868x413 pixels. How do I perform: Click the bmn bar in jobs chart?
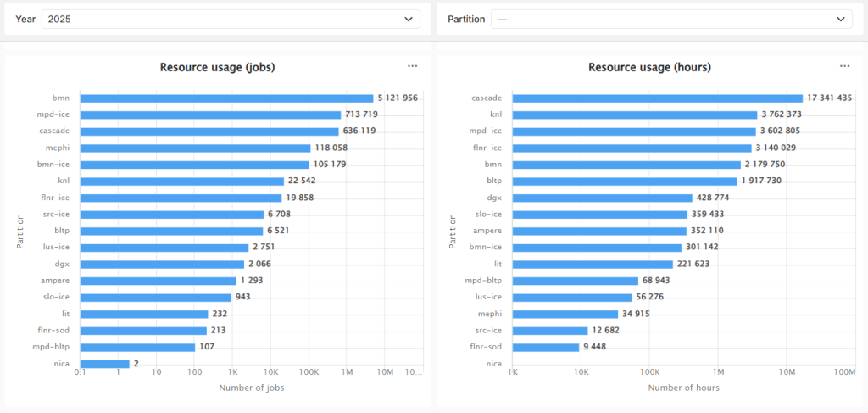226,98
